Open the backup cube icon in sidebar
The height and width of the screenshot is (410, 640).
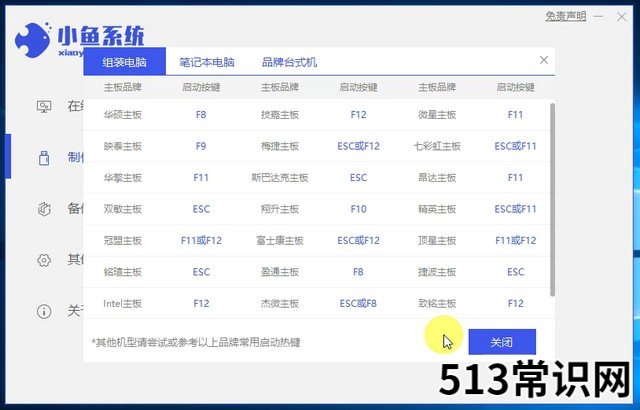coord(44,209)
